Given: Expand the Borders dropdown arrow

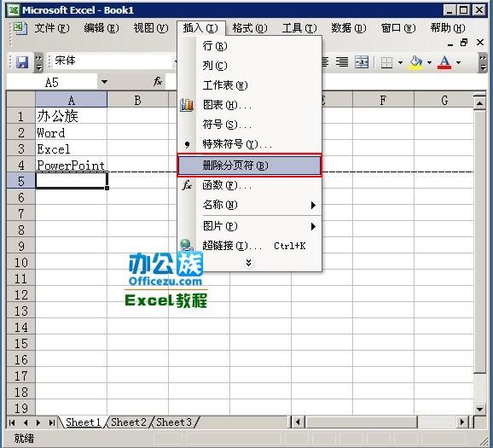Looking at the screenshot, I should pos(400,62).
